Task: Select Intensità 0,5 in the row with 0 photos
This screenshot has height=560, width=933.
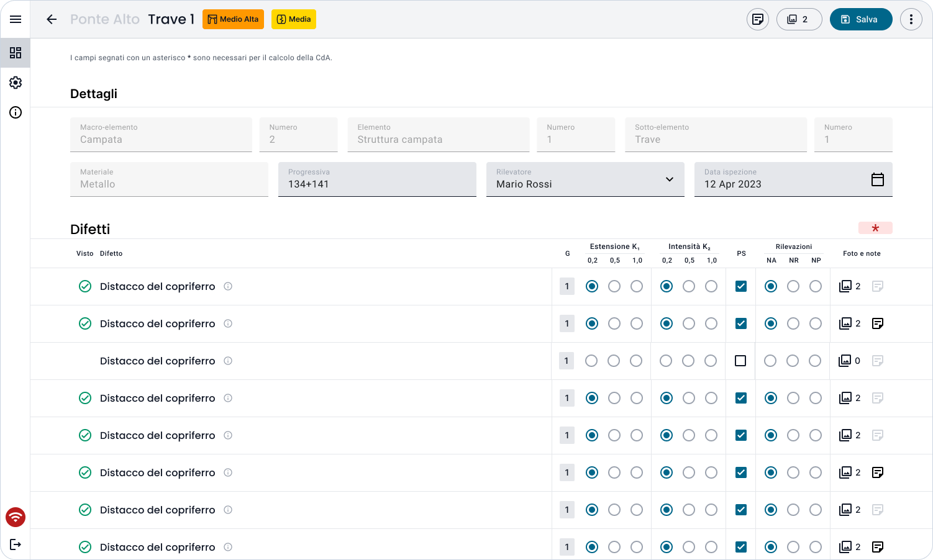Action: pyautogui.click(x=688, y=361)
